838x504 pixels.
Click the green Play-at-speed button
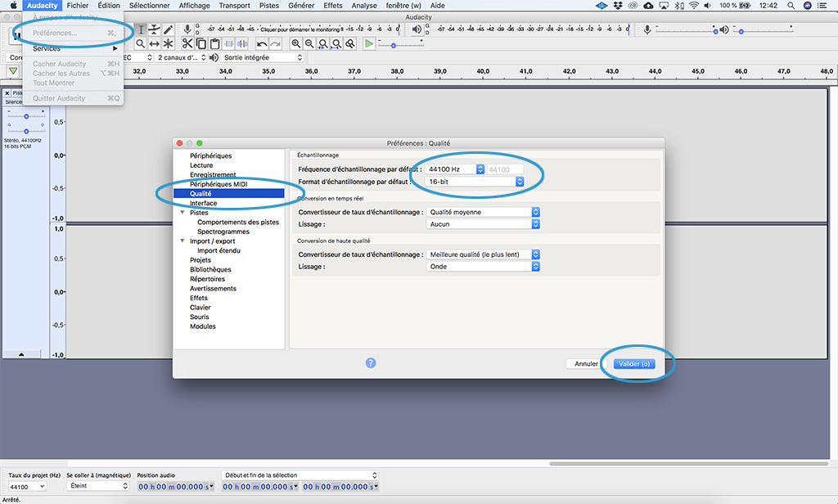pos(369,44)
